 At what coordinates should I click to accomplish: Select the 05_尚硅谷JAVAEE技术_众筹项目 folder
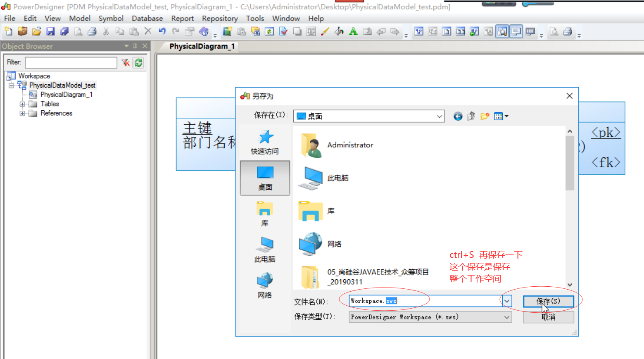364,277
